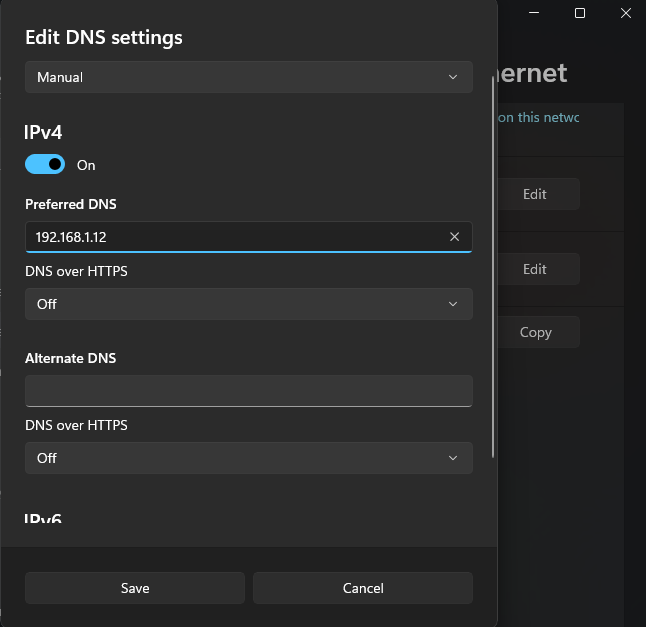Screen dimensions: 646x627
Task: Click into the empty Alternate DNS field
Action: point(248,390)
